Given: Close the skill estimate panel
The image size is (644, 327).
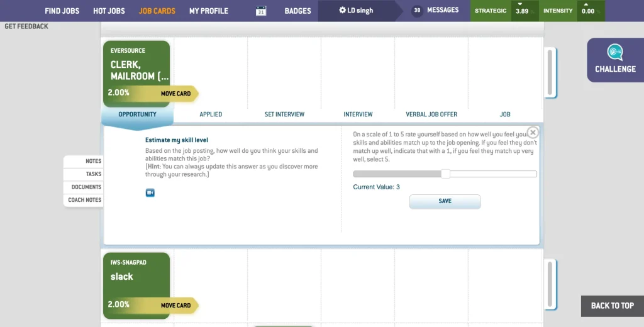Looking at the screenshot, I should coord(533,132).
